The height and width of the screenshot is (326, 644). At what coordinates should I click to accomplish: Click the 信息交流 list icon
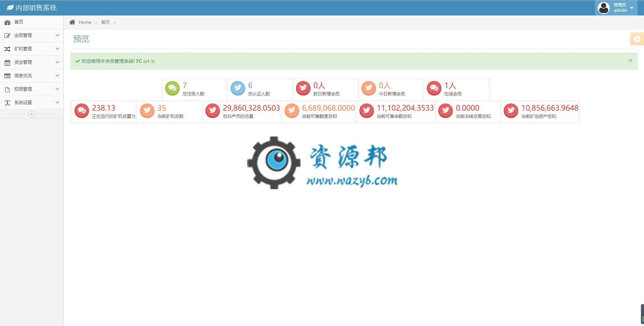pos(7,76)
